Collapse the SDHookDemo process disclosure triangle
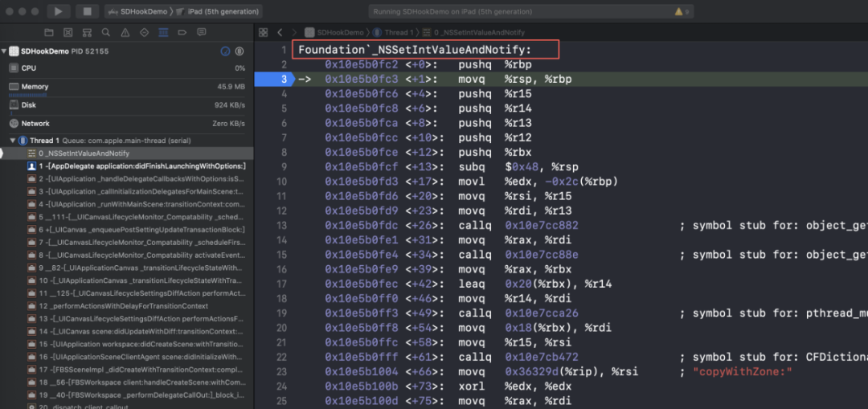Viewport: 868px width, 409px height. (x=4, y=51)
